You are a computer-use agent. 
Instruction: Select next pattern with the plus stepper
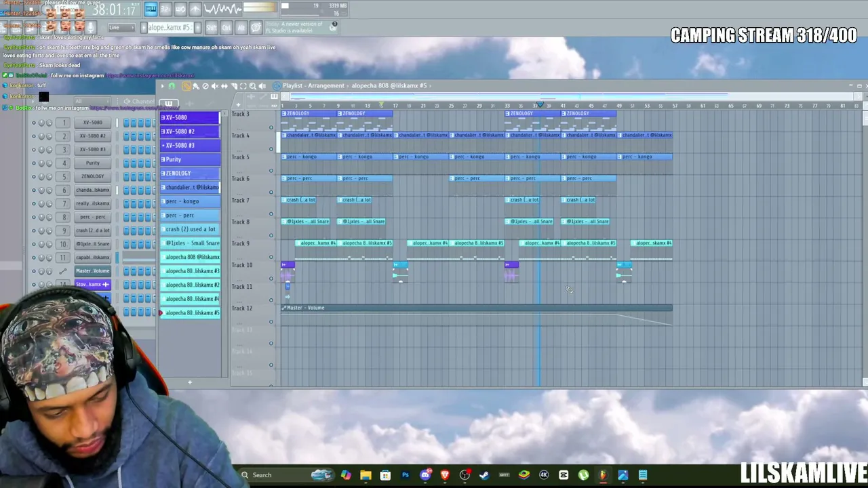pyautogui.click(x=197, y=28)
